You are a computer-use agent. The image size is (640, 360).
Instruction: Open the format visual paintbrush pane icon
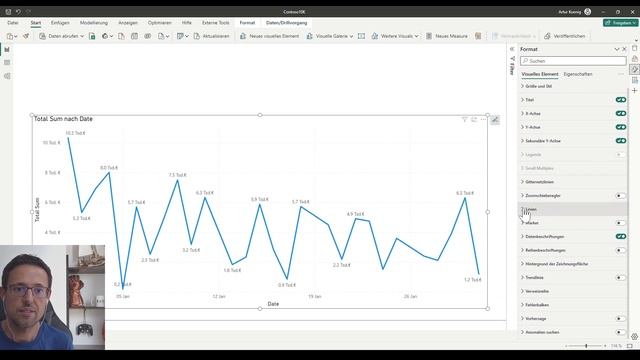click(634, 69)
